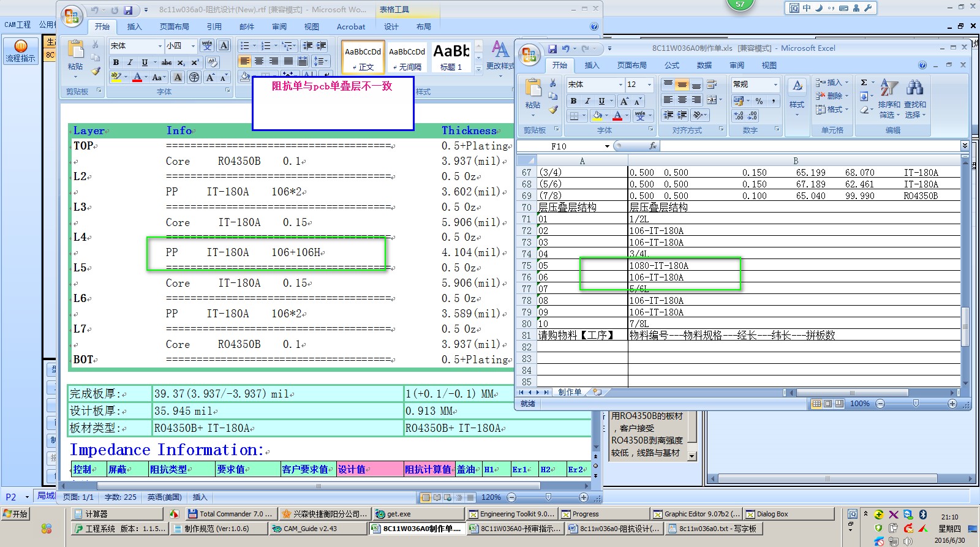Adjust the Excel zoom slider

click(x=916, y=404)
